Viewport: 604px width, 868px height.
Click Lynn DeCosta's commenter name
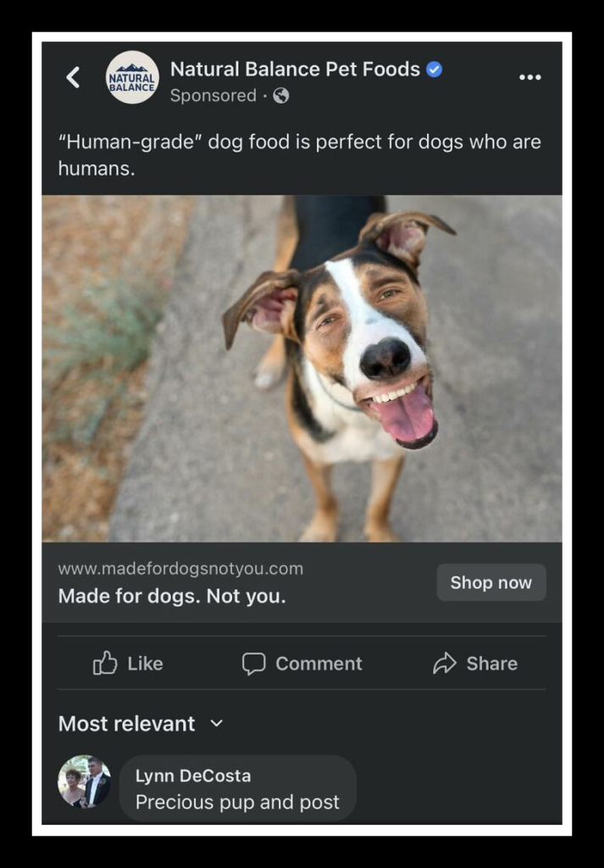[x=193, y=776]
